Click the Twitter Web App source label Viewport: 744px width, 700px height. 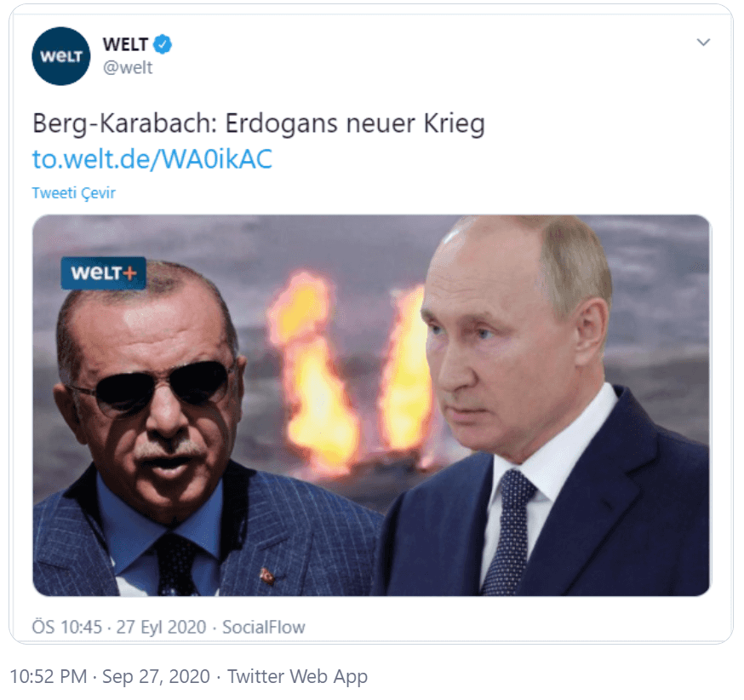click(x=297, y=676)
